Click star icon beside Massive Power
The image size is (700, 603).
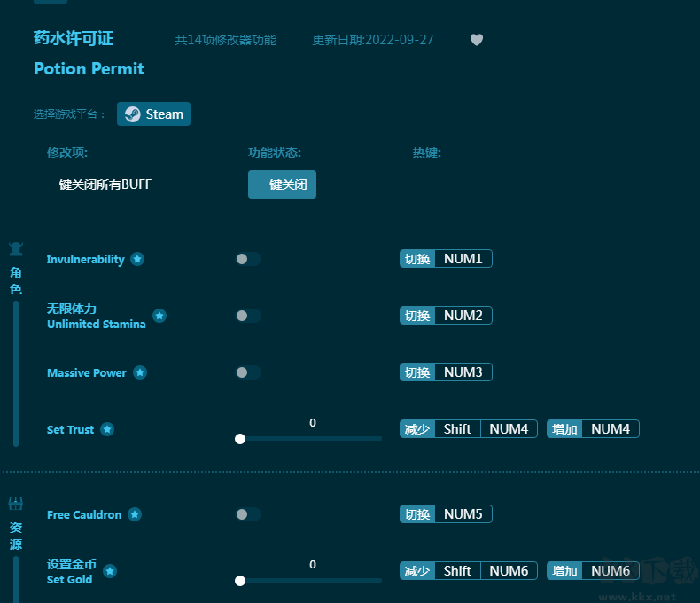[140, 372]
